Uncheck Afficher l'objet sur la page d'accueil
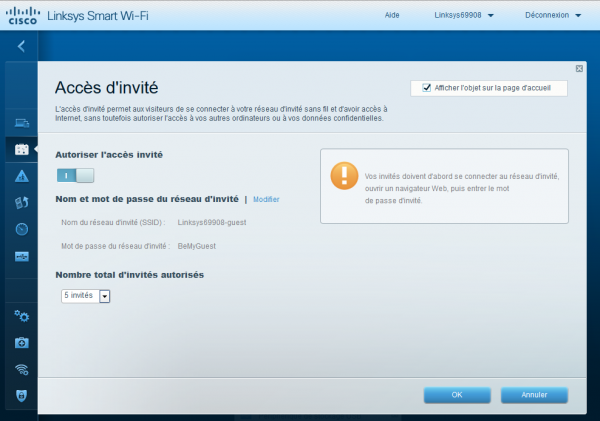 (427, 88)
